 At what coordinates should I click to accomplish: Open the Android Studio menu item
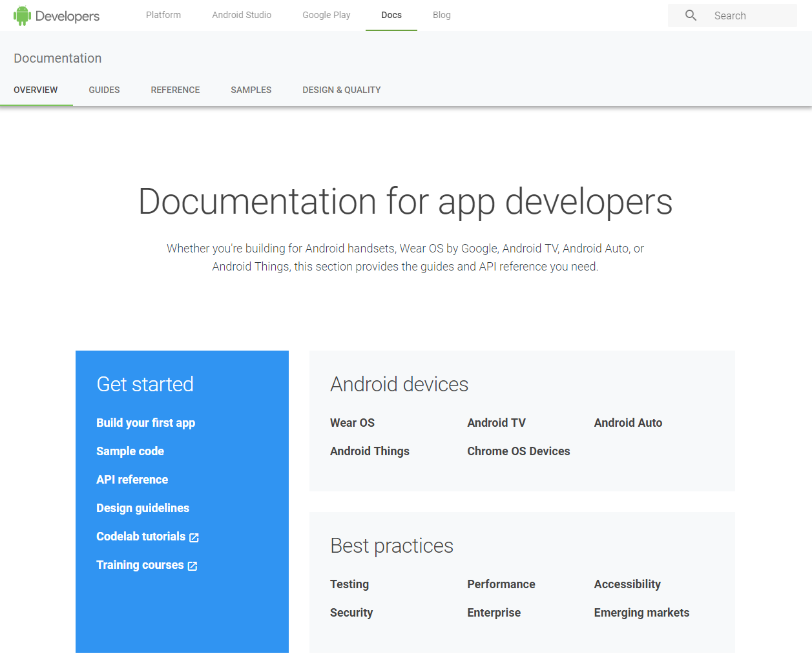(x=242, y=15)
